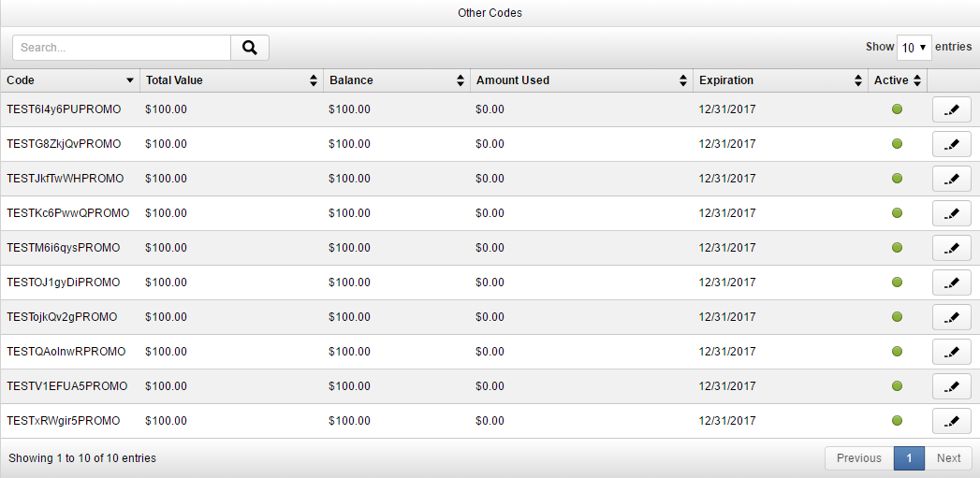The width and height of the screenshot is (980, 478).
Task: Select code text TESTG8ZkjQvPROMO
Action: [x=64, y=144]
